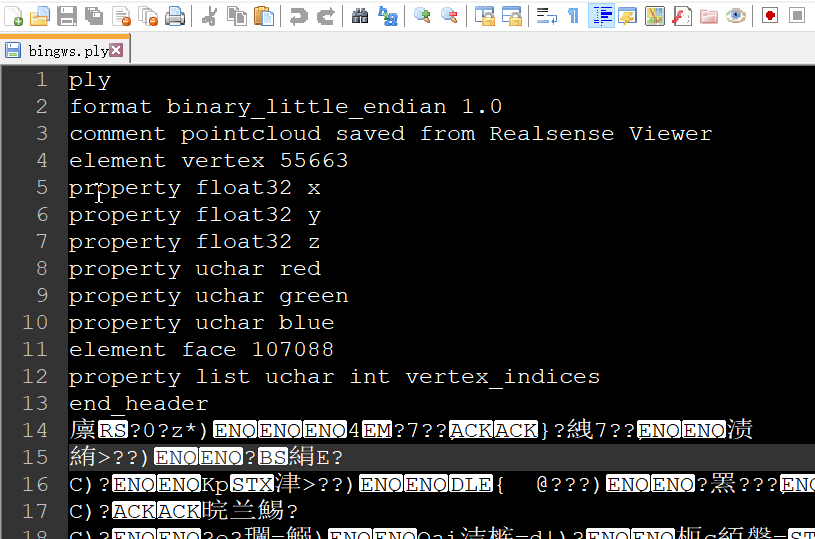815x539 pixels.
Task: Click 'property float32 z' text
Action: click(195, 242)
